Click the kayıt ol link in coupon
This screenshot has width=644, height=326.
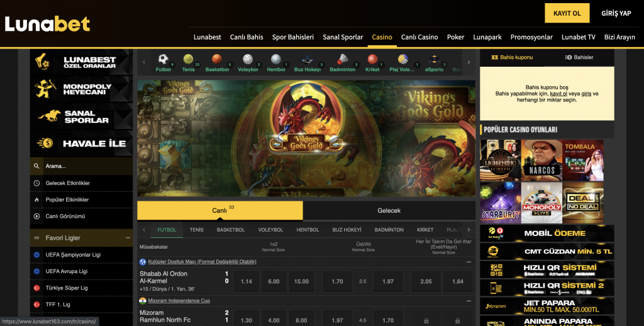pyautogui.click(x=558, y=94)
